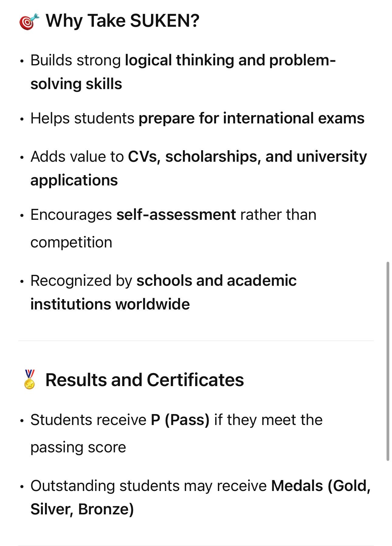Click the word 'competition'

tap(71, 243)
